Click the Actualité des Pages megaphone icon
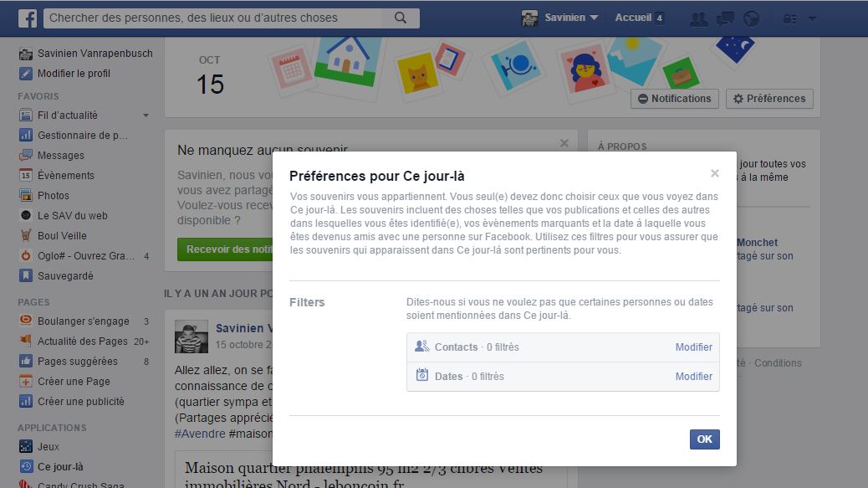868x488 pixels. click(25, 341)
